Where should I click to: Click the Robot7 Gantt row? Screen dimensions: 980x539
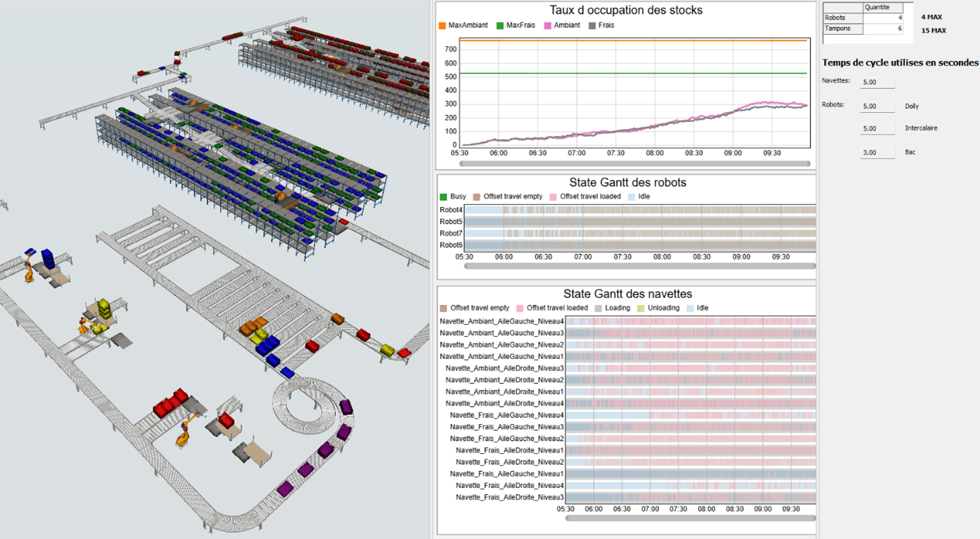[x=639, y=233]
